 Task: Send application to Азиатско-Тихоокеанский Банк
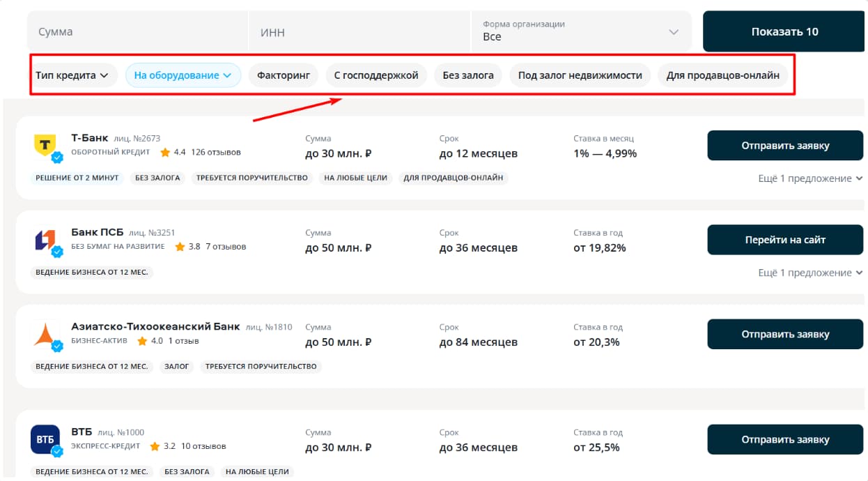pos(785,334)
